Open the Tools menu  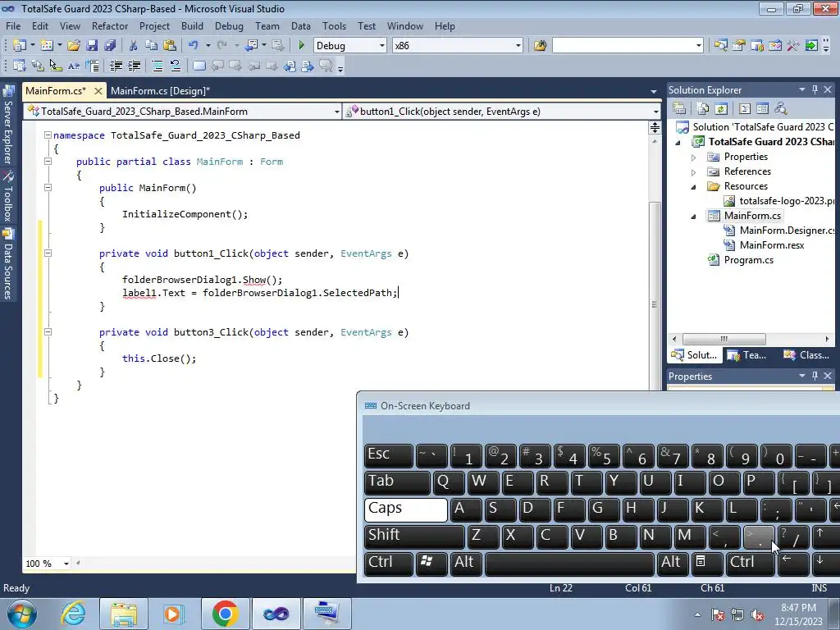(334, 25)
